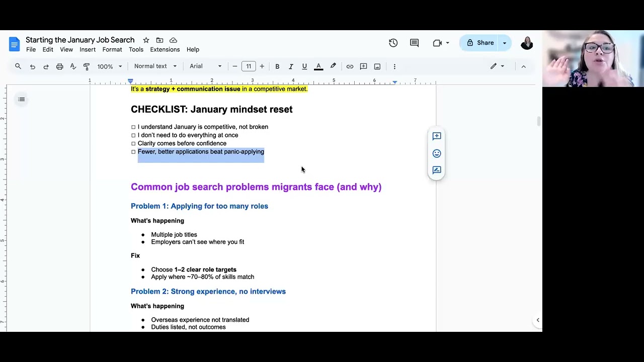
Task: Insert a link
Action: coord(350,66)
